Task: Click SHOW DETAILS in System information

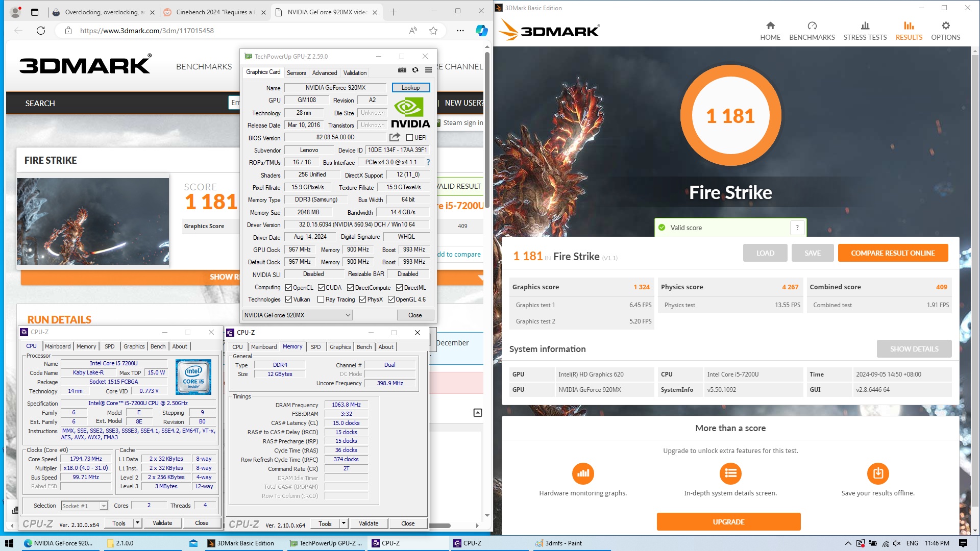Action: point(914,349)
